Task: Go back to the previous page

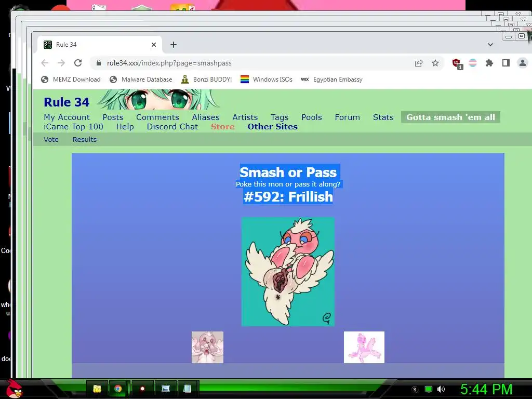Action: point(45,63)
